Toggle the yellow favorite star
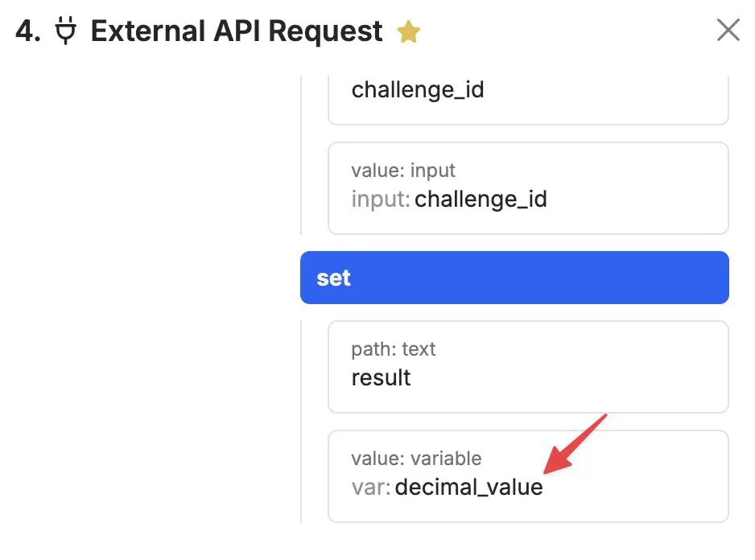Viewport: 755px width, 560px height. click(x=409, y=33)
